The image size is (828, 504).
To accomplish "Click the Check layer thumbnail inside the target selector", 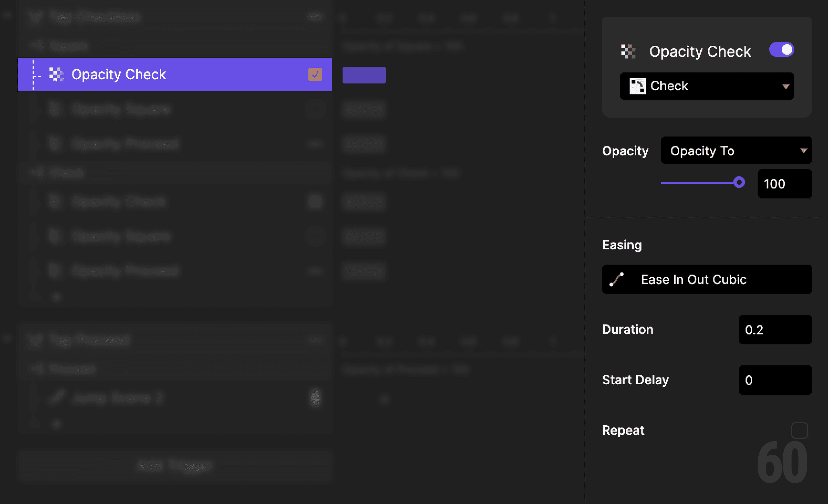I will point(638,86).
